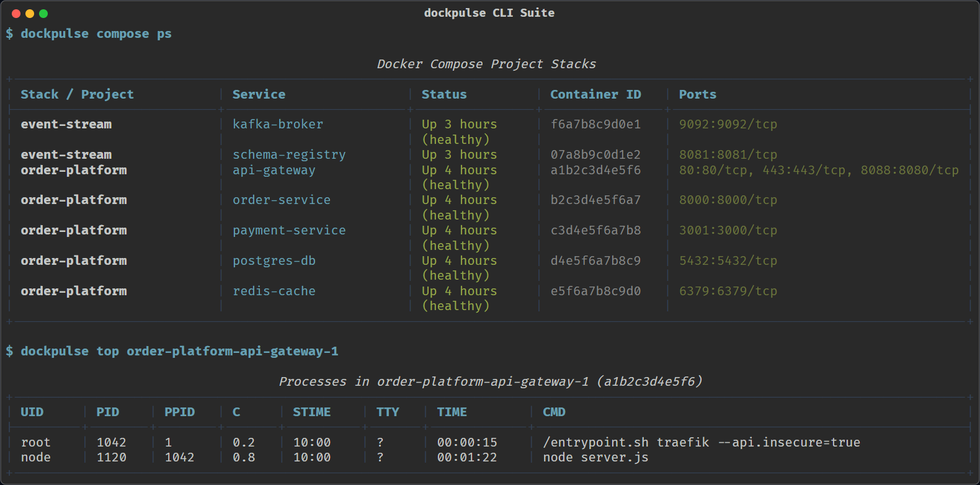Click the "root" UID cell

35,442
